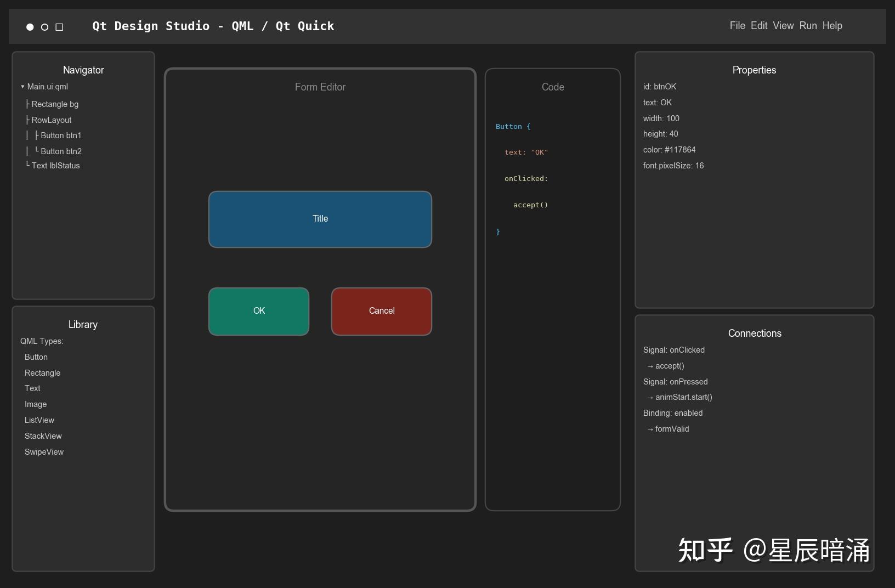Select the animStart.start() handler
895x588 pixels.
tap(680, 397)
